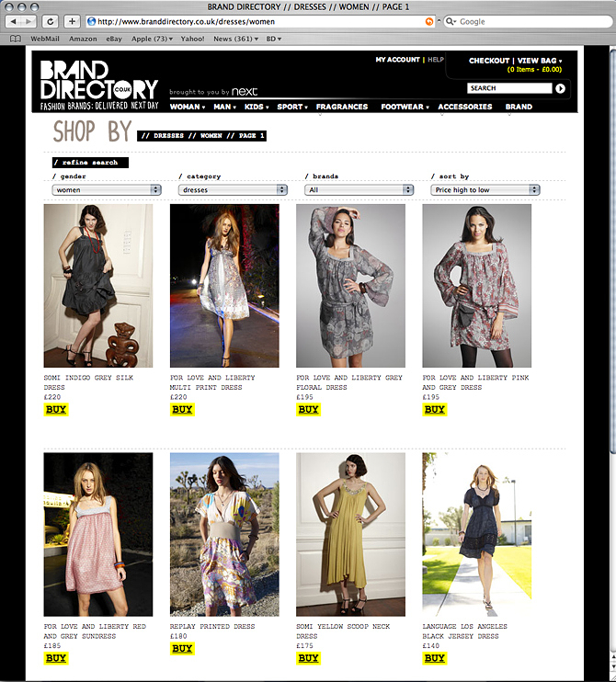The width and height of the screenshot is (616, 682).
Task: Open the Replay Printed Dress thumbnail
Action: pyautogui.click(x=224, y=535)
